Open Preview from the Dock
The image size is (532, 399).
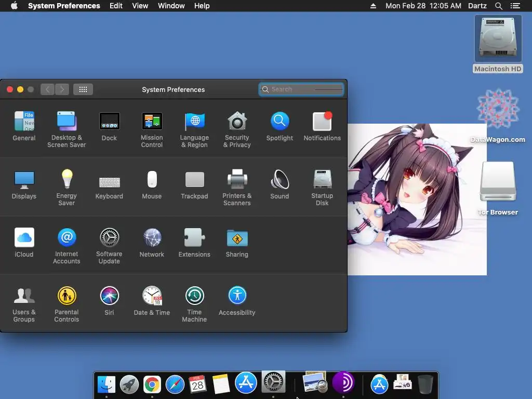[x=315, y=382]
